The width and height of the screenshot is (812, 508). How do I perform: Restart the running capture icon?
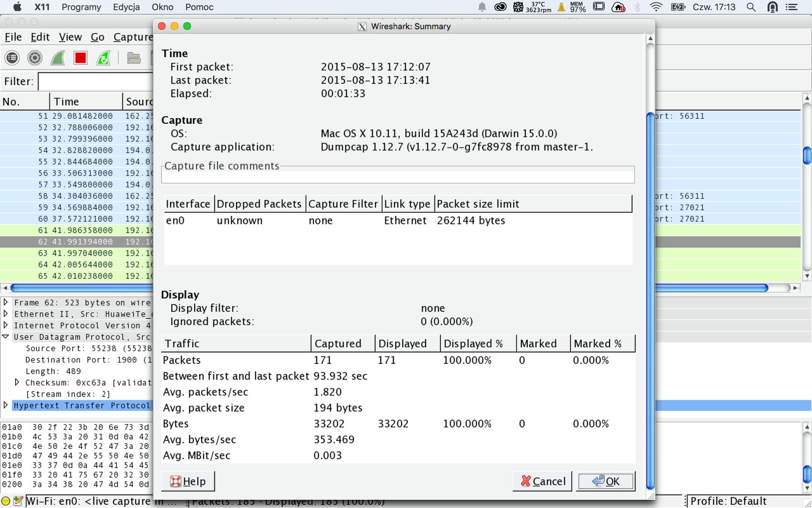pyautogui.click(x=103, y=58)
